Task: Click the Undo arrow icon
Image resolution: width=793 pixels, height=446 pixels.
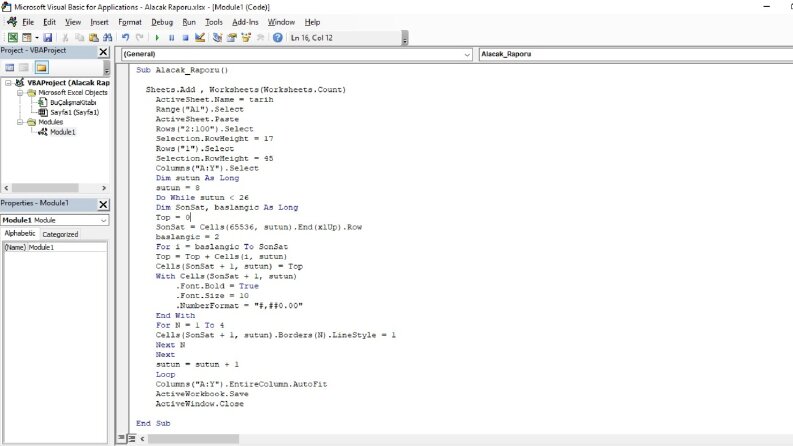Action: (125, 37)
